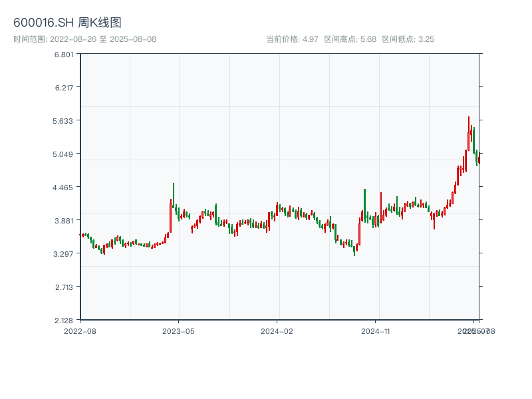Click the 区间高点 5.68 label
532x399 pixels.
pos(350,39)
